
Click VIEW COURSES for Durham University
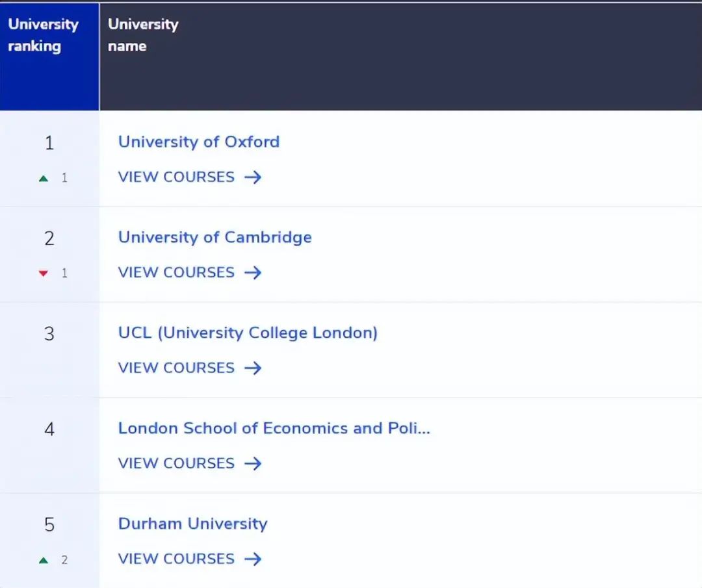point(176,559)
